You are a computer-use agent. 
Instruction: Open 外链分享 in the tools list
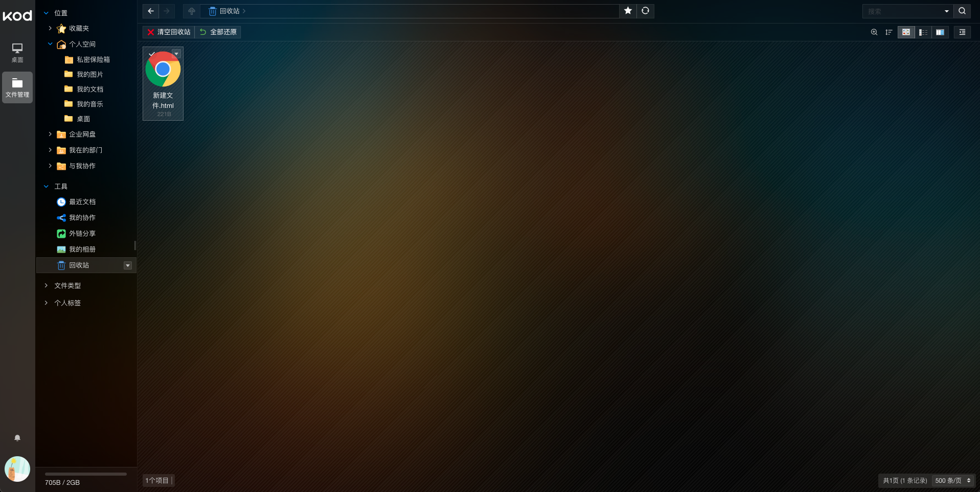pyautogui.click(x=82, y=233)
